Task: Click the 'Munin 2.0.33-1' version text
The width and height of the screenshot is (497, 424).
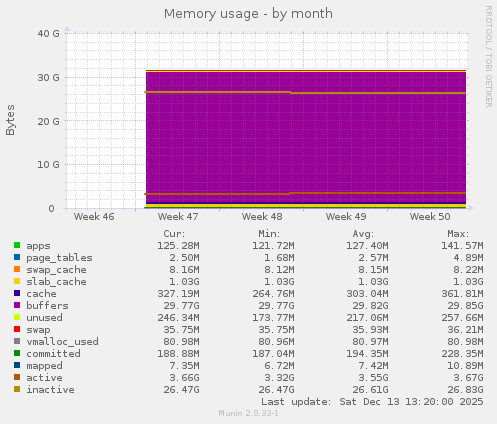Action: (248, 414)
